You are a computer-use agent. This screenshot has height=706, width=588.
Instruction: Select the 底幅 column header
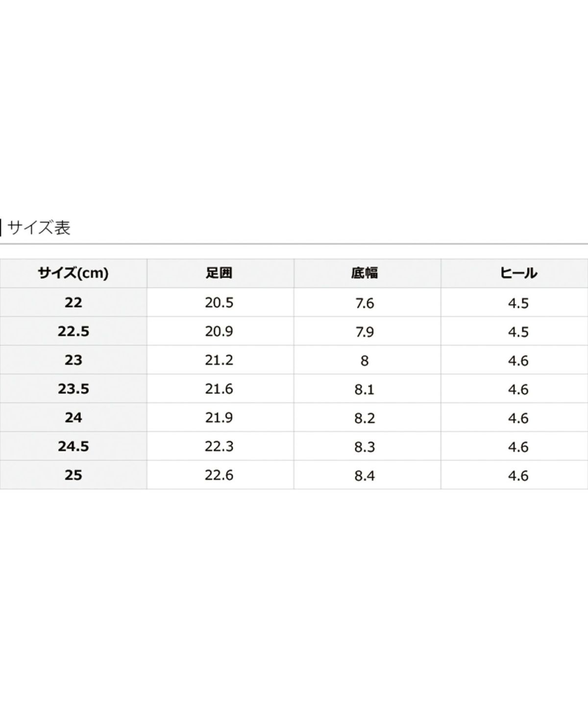click(365, 273)
